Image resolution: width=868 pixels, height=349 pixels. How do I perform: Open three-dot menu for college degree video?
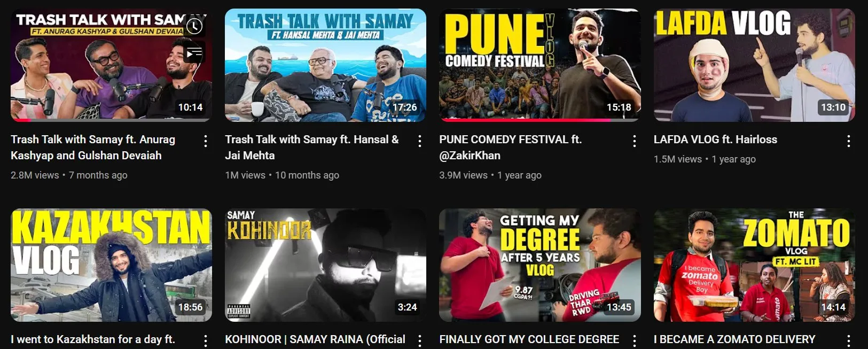point(634,340)
